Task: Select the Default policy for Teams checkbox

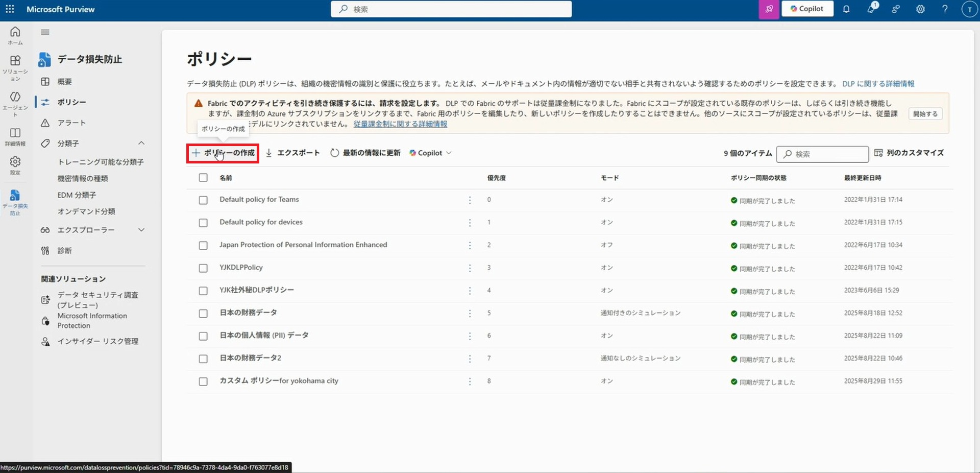Action: click(203, 200)
